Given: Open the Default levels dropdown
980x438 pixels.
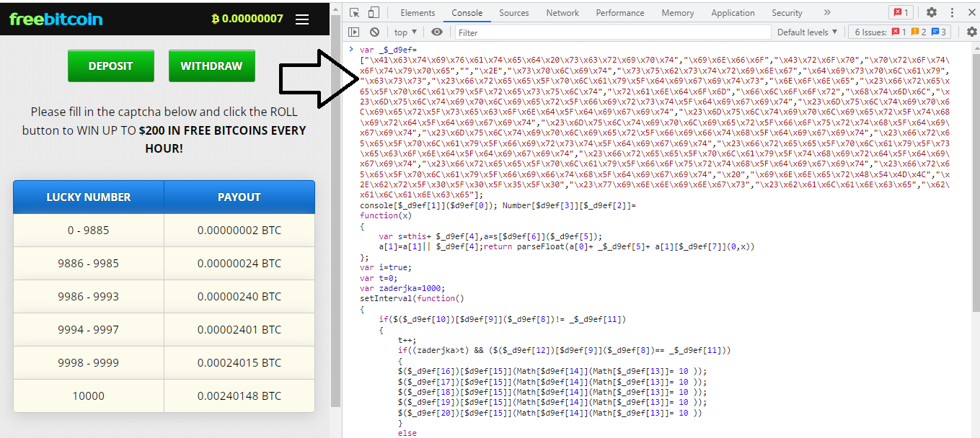Looking at the screenshot, I should coord(807,32).
